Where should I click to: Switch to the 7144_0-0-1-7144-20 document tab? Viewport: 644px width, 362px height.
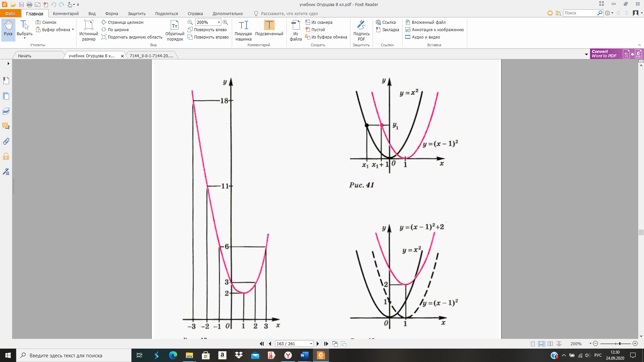pyautogui.click(x=151, y=56)
